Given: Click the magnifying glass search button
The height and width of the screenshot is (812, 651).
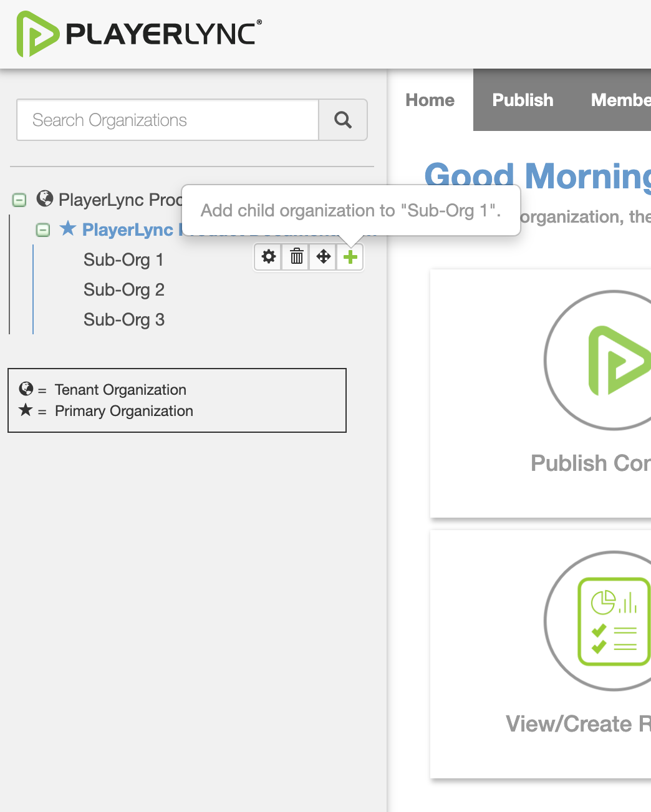Looking at the screenshot, I should (x=343, y=120).
